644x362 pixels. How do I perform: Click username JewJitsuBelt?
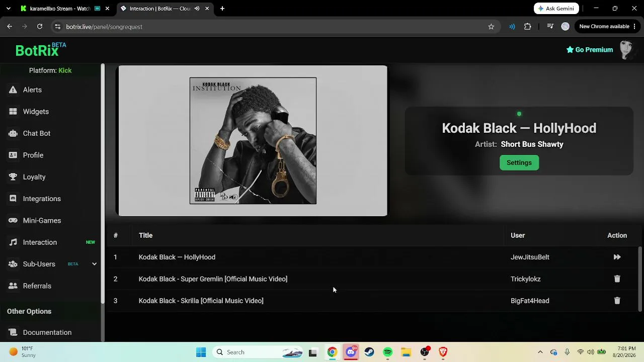pyautogui.click(x=530, y=257)
